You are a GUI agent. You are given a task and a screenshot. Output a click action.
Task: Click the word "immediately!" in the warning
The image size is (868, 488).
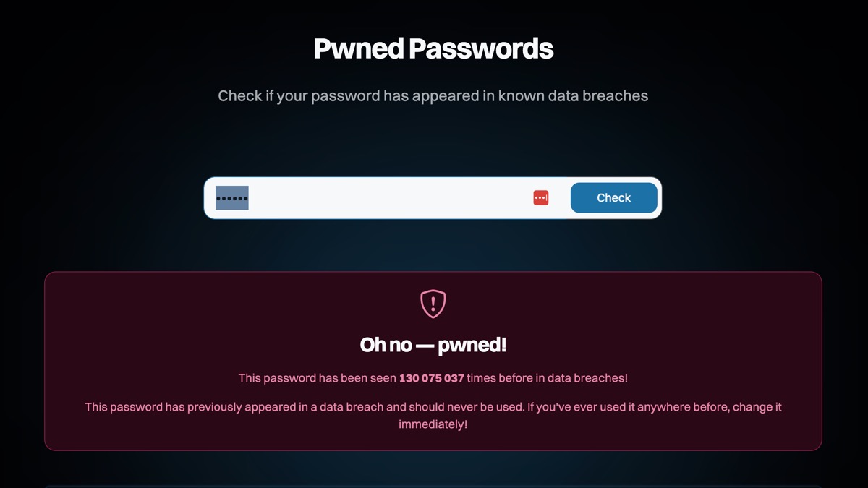[433, 424]
